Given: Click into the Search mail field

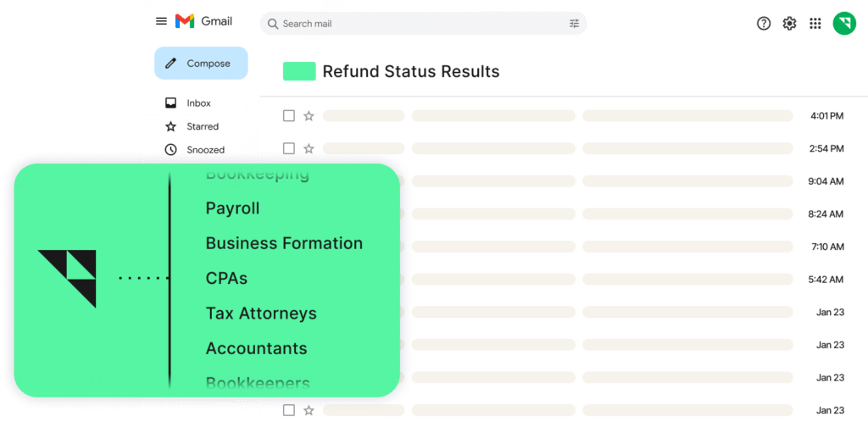Looking at the screenshot, I should [x=415, y=24].
